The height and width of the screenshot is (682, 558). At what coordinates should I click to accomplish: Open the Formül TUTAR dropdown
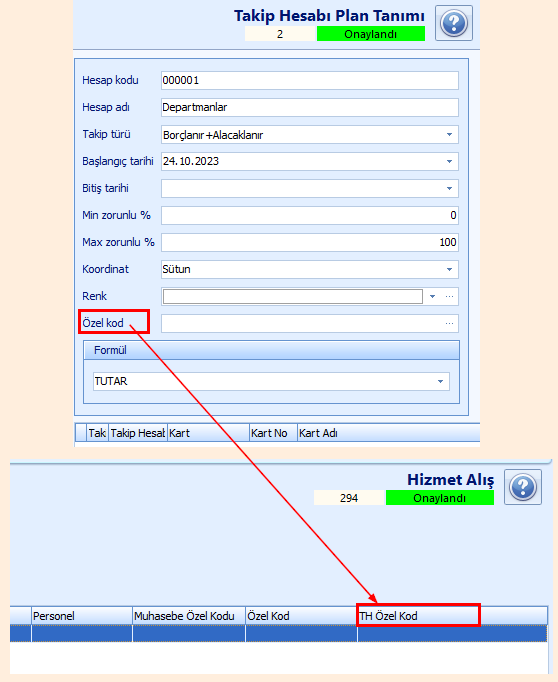point(440,381)
